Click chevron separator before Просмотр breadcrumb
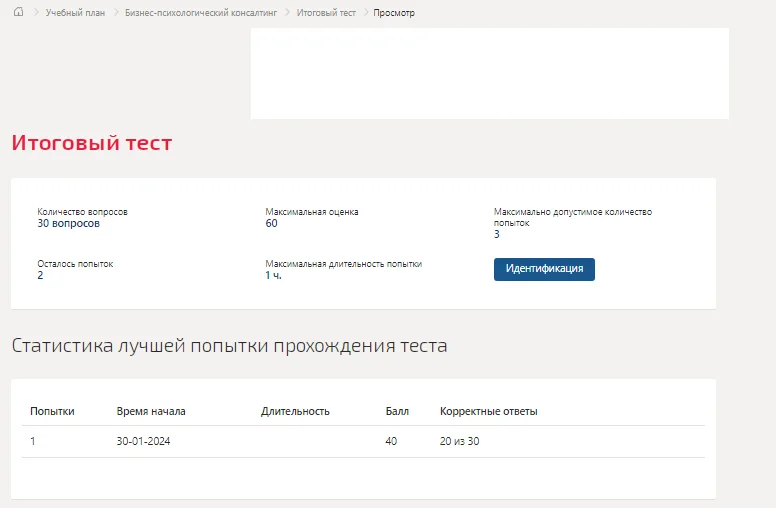The width and height of the screenshot is (776, 508). [366, 12]
